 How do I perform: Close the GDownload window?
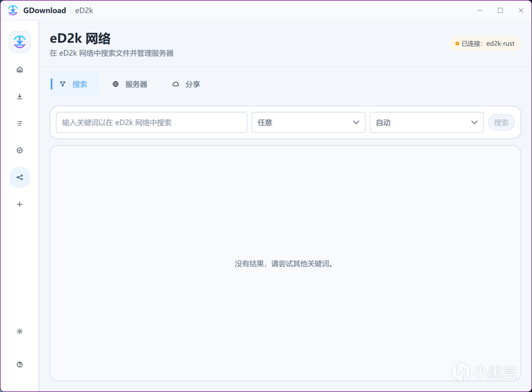(x=521, y=10)
